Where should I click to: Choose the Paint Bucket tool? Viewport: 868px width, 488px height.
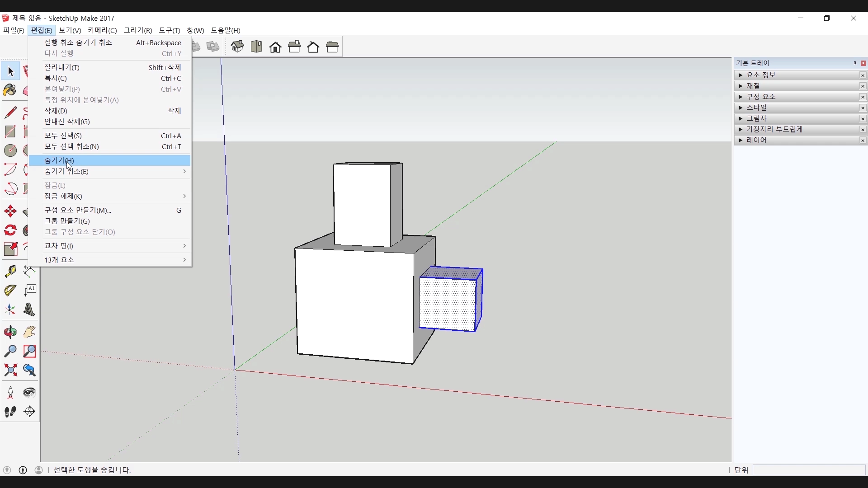10,90
